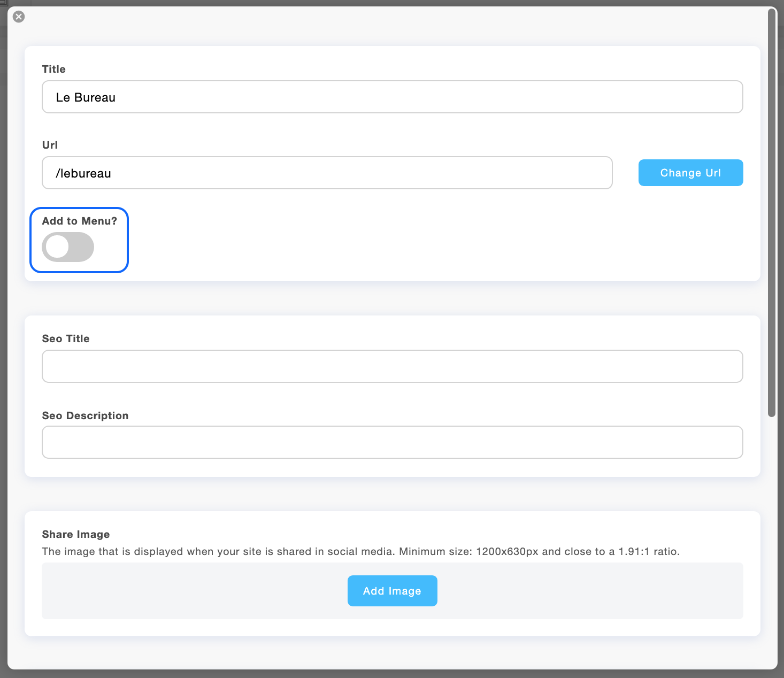Toggle the Add to Menu switch
Image resolution: width=784 pixels, height=678 pixels.
[x=68, y=247]
